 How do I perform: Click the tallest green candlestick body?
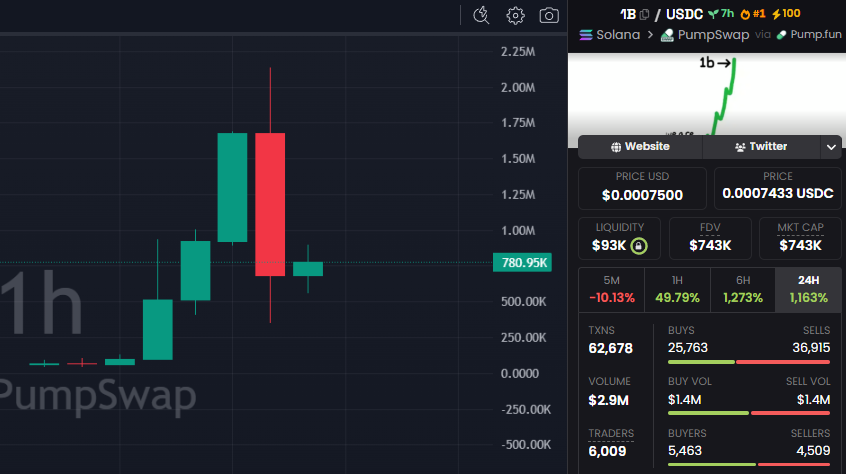(232, 187)
